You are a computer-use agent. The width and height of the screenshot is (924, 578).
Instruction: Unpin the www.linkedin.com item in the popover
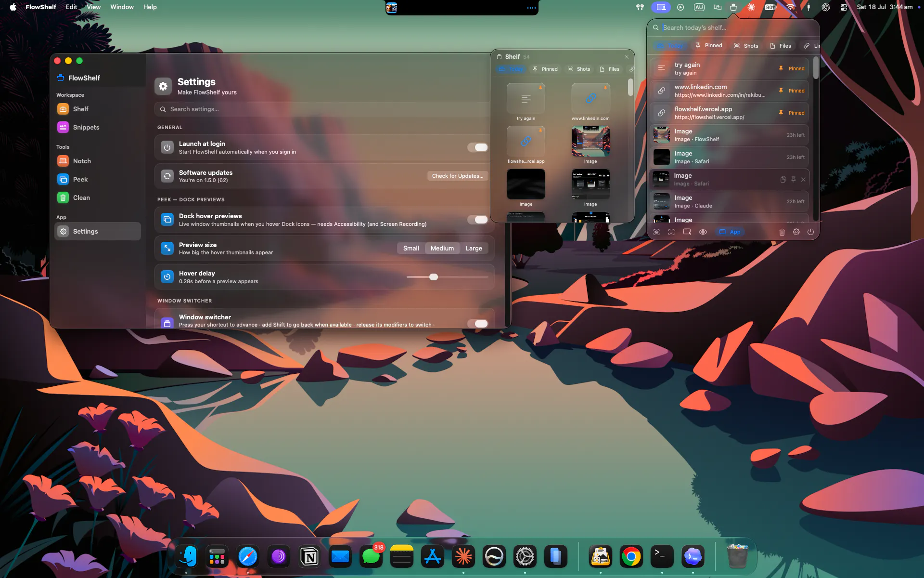pyautogui.click(x=792, y=91)
